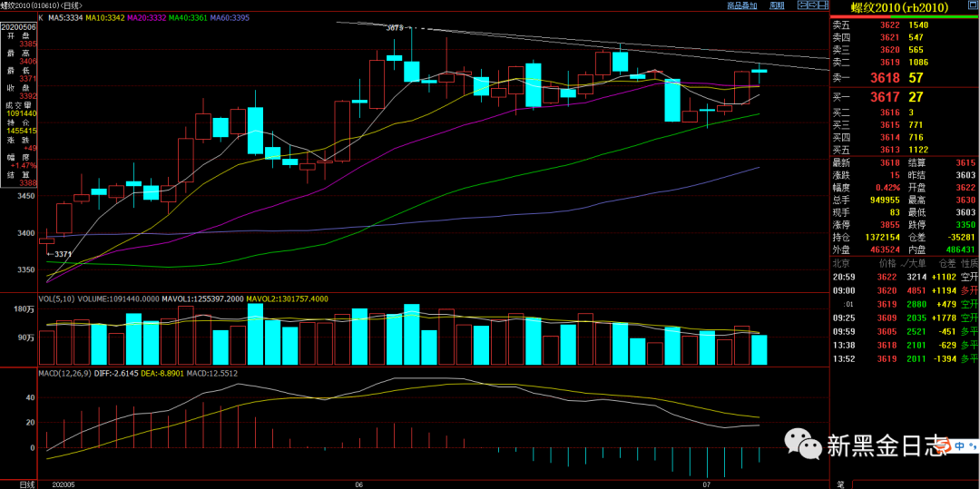Click the 06 month marker on time axis

(358, 484)
